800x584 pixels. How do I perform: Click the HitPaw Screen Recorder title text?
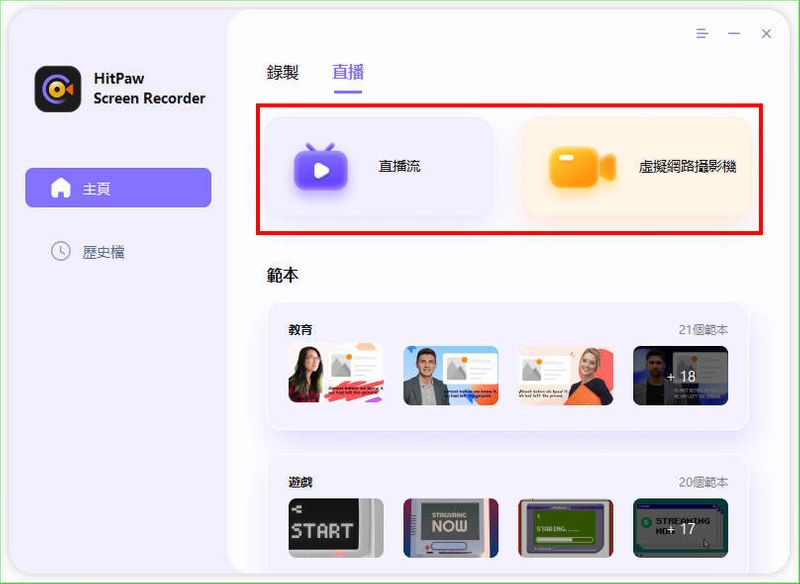tap(149, 88)
